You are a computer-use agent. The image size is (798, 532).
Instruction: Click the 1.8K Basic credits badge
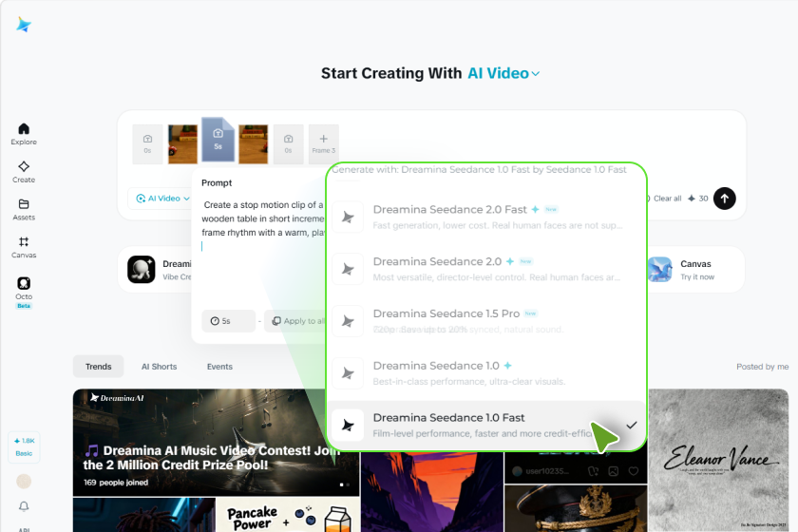24,447
